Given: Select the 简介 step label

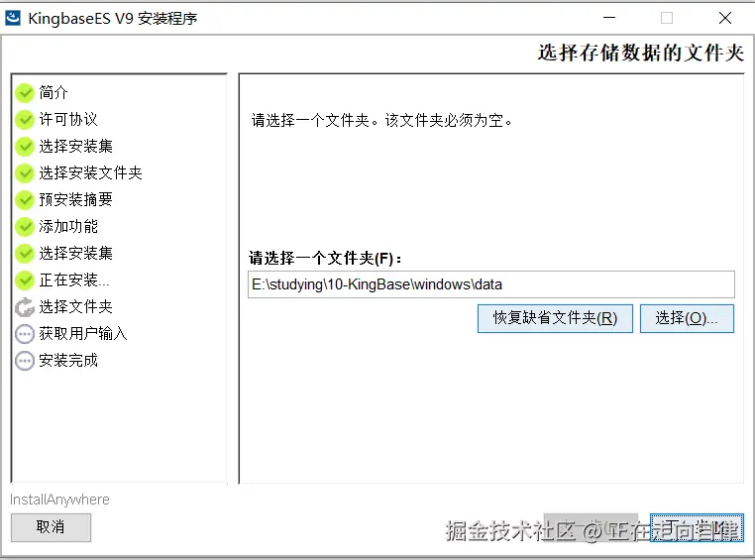Looking at the screenshot, I should pos(54,92).
